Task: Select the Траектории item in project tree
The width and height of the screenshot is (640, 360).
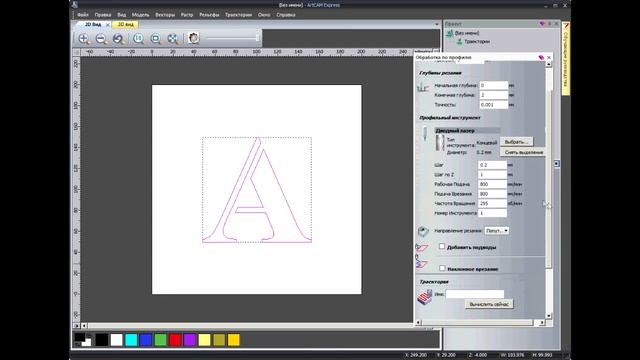Action: [477, 42]
